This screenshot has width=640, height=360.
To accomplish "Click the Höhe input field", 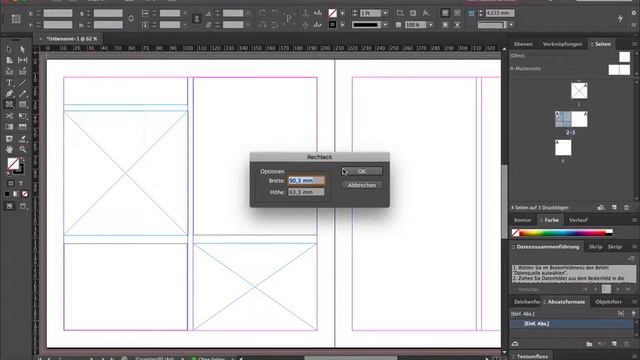I will tap(306, 192).
